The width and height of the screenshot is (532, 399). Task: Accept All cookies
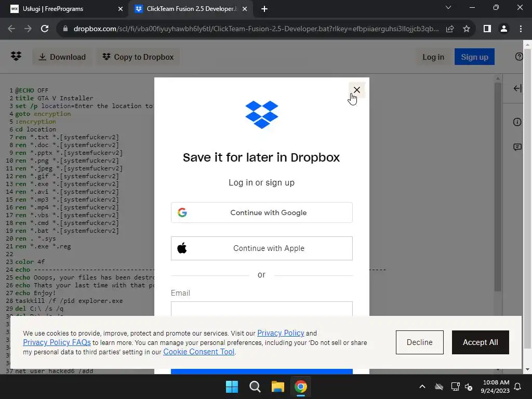point(480,342)
